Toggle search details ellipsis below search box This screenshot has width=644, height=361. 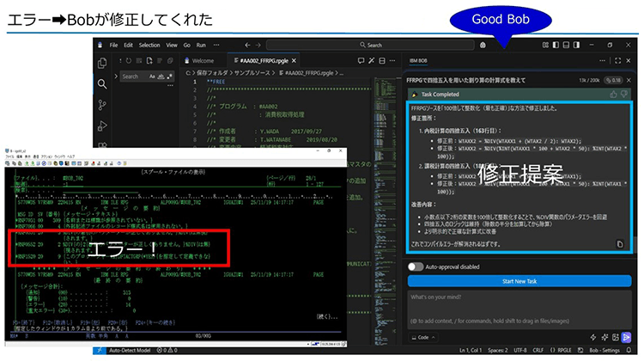click(x=170, y=85)
